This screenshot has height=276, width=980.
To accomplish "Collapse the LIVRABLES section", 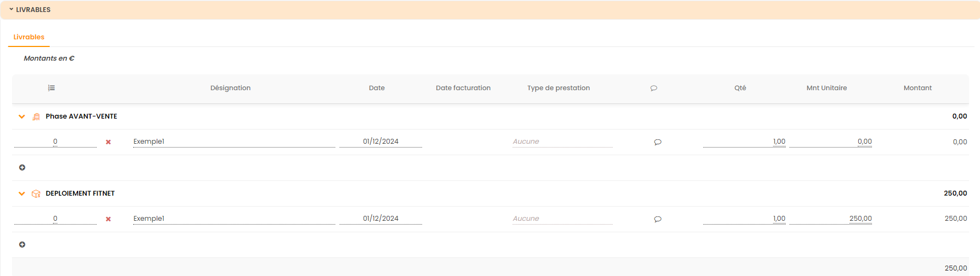I will (x=11, y=10).
